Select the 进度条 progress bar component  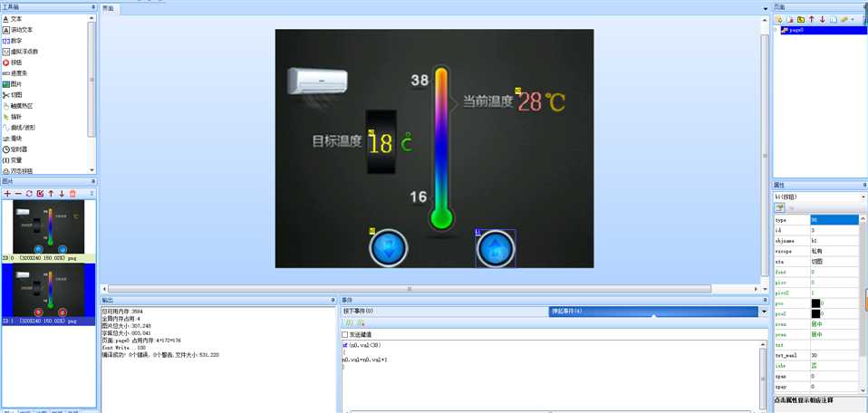[17, 73]
